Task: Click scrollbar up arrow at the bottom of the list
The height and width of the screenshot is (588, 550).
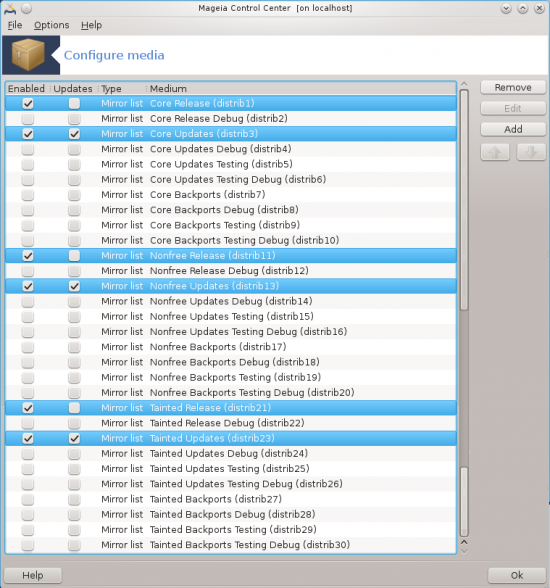Action: coord(464,542)
